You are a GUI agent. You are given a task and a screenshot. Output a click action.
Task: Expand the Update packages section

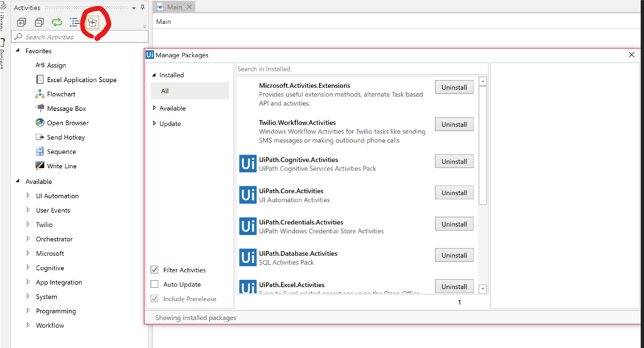154,123
